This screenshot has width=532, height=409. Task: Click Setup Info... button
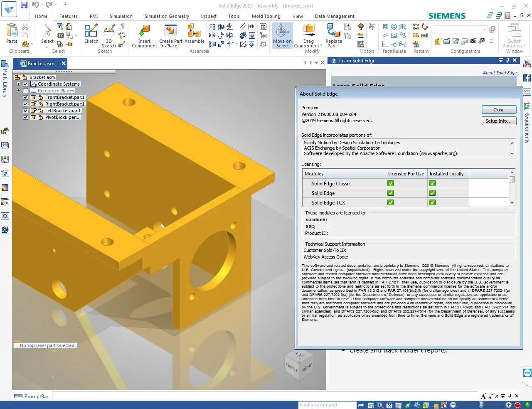tap(499, 121)
